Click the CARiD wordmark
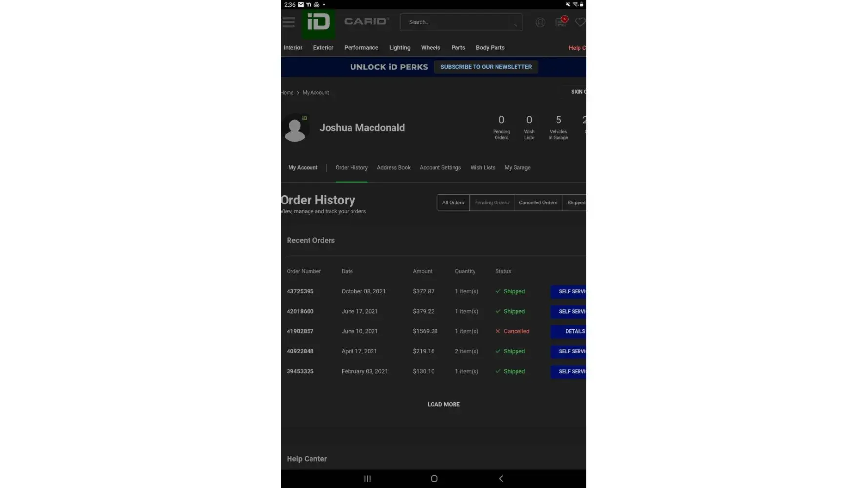Image resolution: width=868 pixels, height=488 pixels. pyautogui.click(x=366, y=21)
